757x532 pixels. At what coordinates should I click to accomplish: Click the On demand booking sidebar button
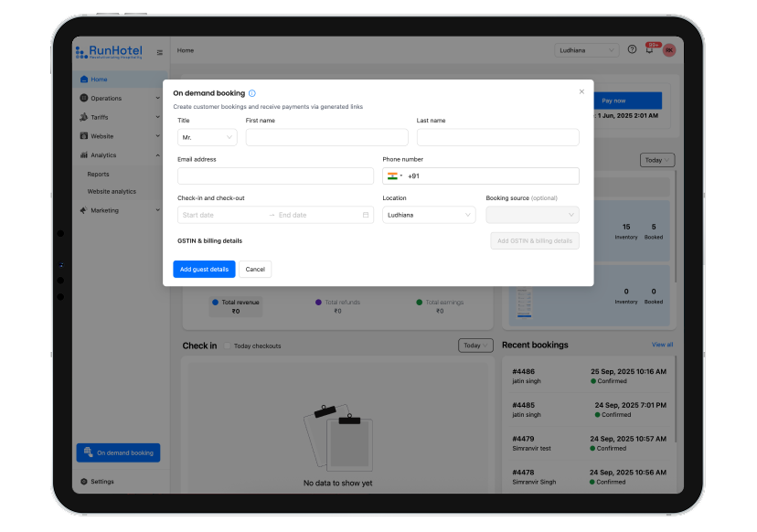pyautogui.click(x=118, y=452)
